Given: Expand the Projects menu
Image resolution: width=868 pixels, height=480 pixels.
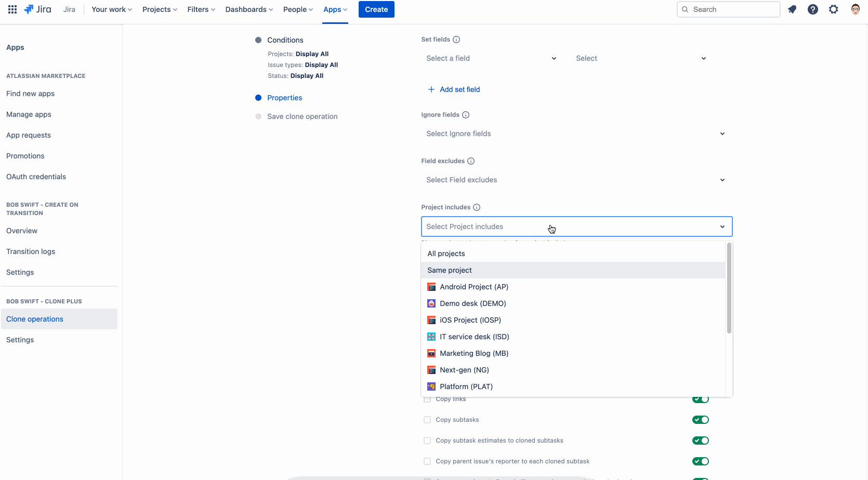Looking at the screenshot, I should (160, 9).
